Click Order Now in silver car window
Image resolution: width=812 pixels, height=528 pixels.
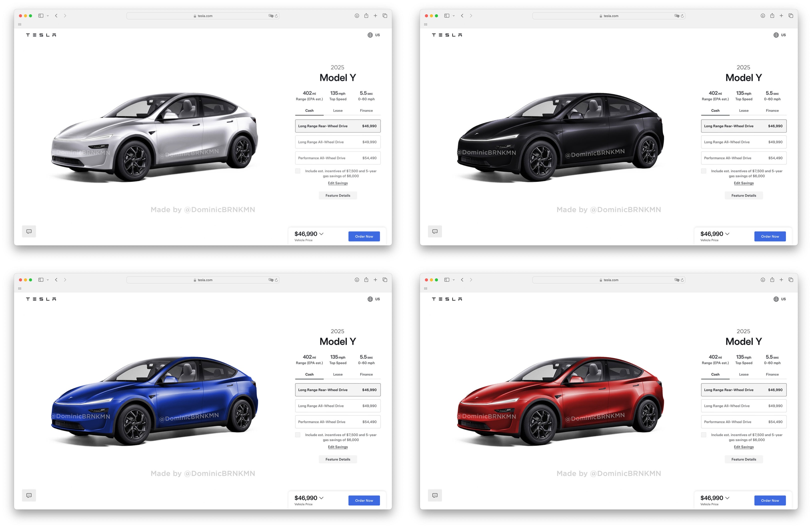tap(364, 236)
